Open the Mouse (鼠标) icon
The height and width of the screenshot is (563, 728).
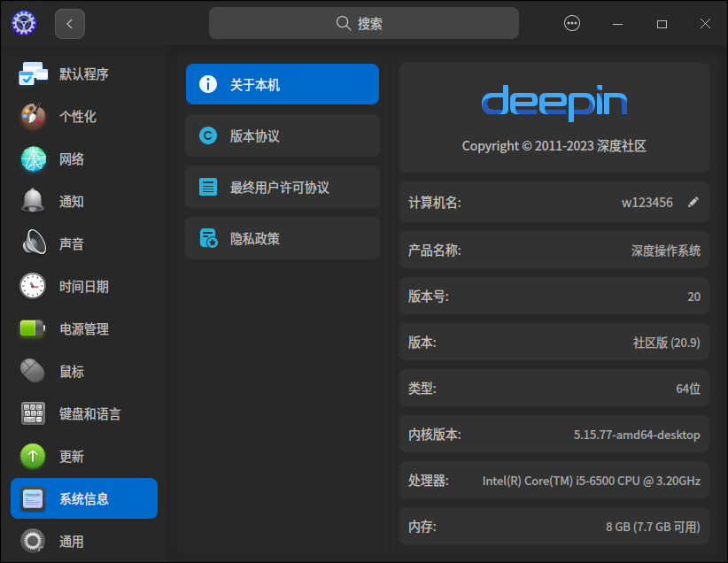click(x=33, y=370)
